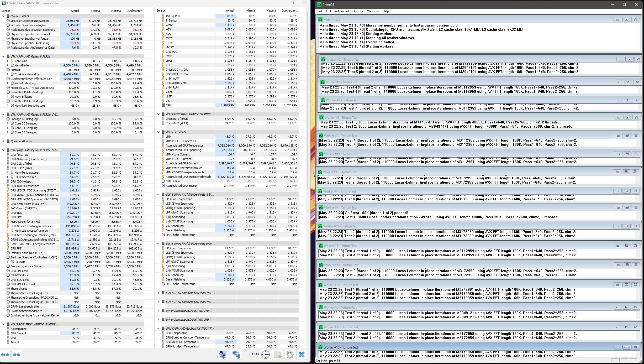The image size is (644, 364).
Task: Open the summary monitor-with-magnifier icon
Action: tap(223, 355)
